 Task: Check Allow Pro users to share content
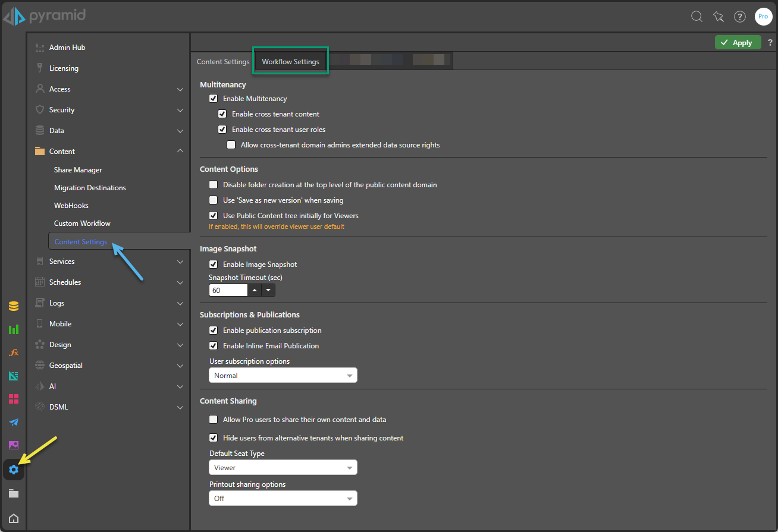[214, 420]
